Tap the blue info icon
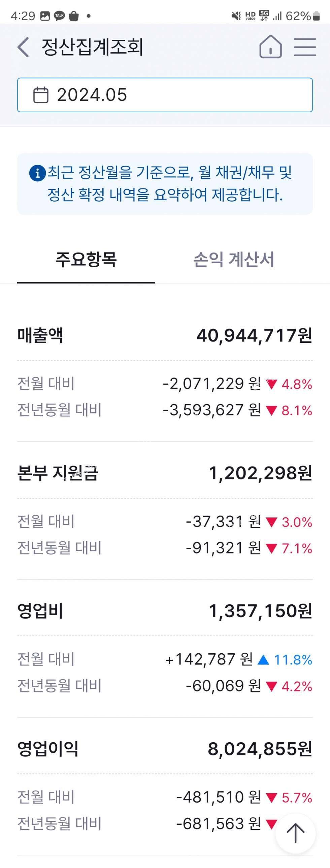 coord(37,173)
